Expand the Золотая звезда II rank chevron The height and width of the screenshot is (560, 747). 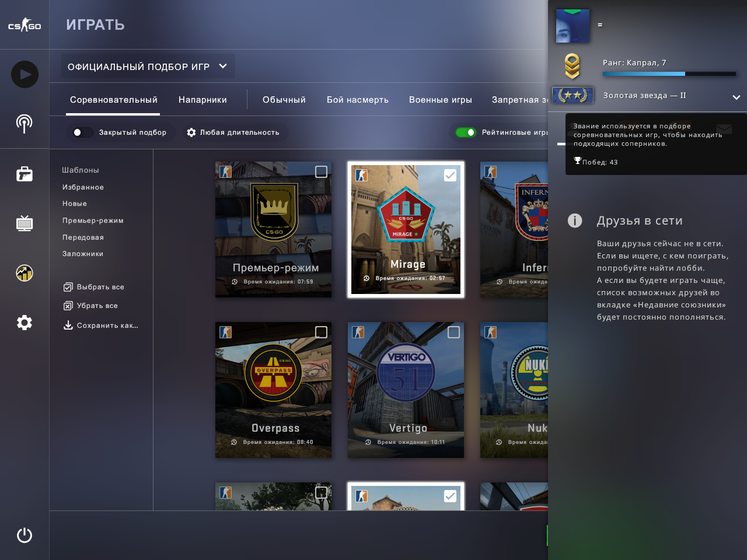[736, 97]
